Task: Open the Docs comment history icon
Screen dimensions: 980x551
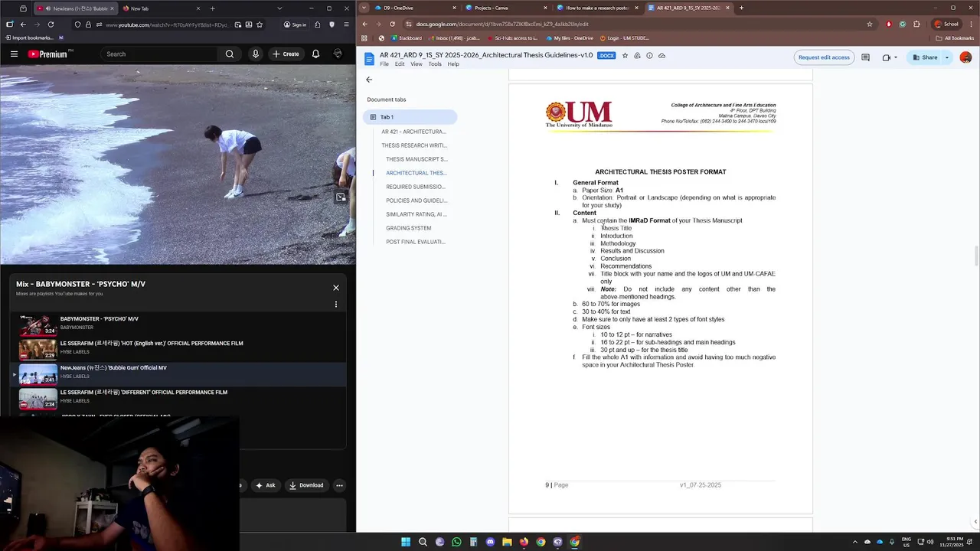Action: [865, 57]
